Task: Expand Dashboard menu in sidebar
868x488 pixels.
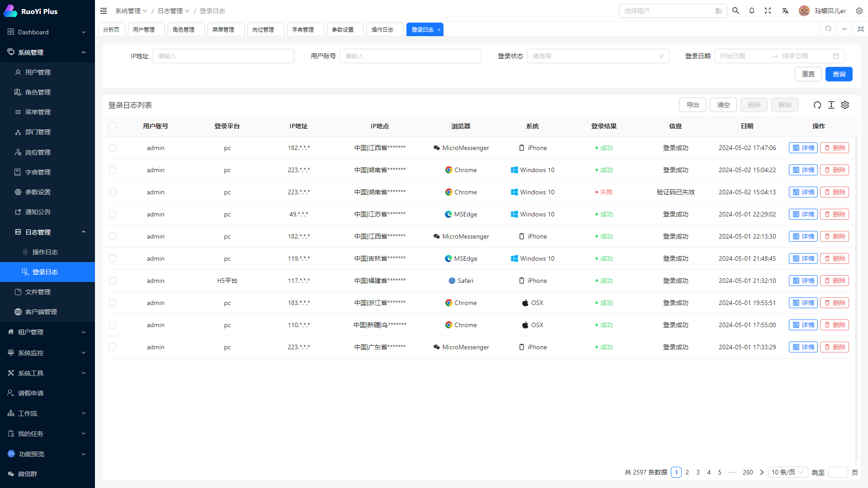Action: [47, 32]
